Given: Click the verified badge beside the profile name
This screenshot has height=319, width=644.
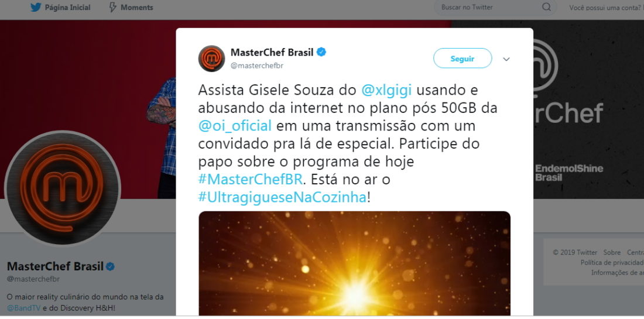Looking at the screenshot, I should point(110,266).
